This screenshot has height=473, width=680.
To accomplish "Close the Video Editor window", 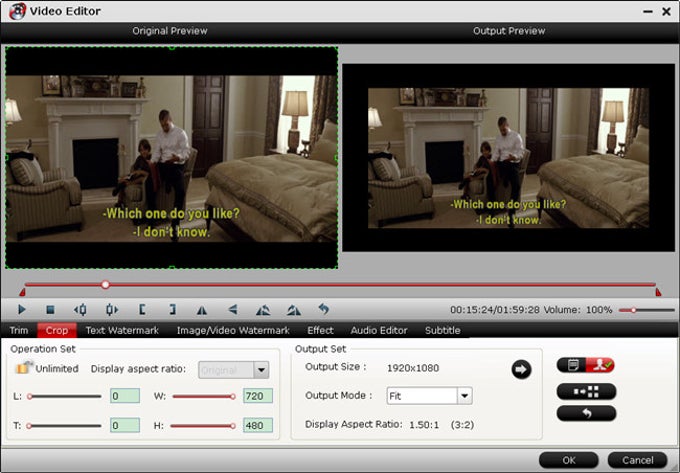I will point(667,12).
